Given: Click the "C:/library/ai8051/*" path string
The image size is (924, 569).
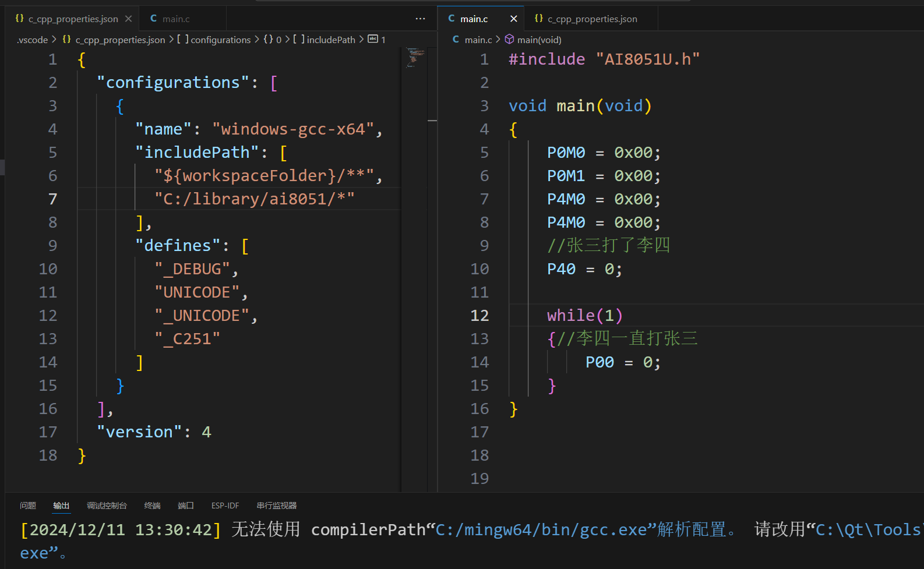Looking at the screenshot, I should pyautogui.click(x=255, y=199).
